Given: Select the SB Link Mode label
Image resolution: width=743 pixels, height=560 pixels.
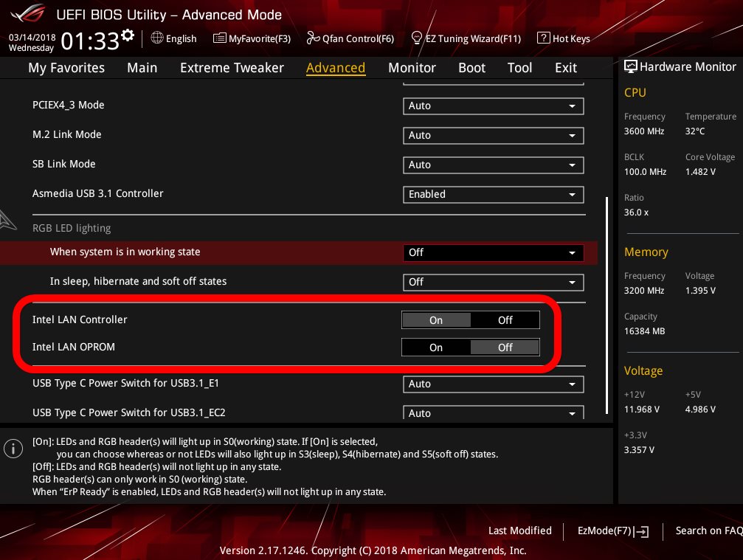Looking at the screenshot, I should (64, 164).
